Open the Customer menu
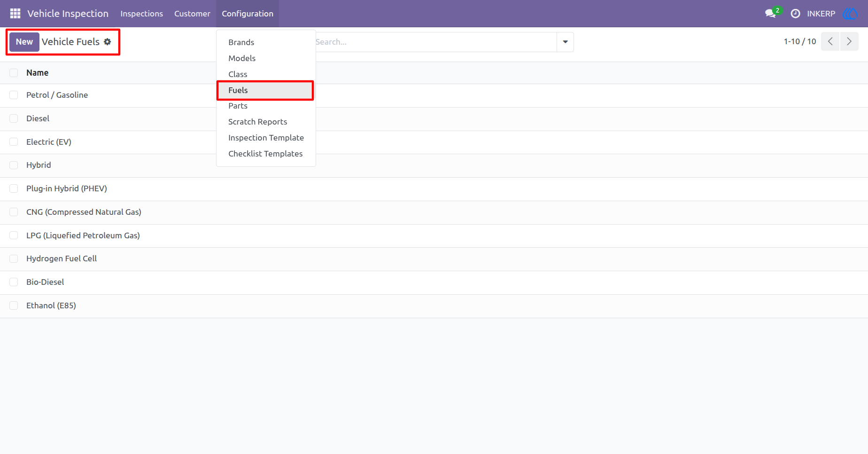The width and height of the screenshot is (868, 454). (x=192, y=14)
